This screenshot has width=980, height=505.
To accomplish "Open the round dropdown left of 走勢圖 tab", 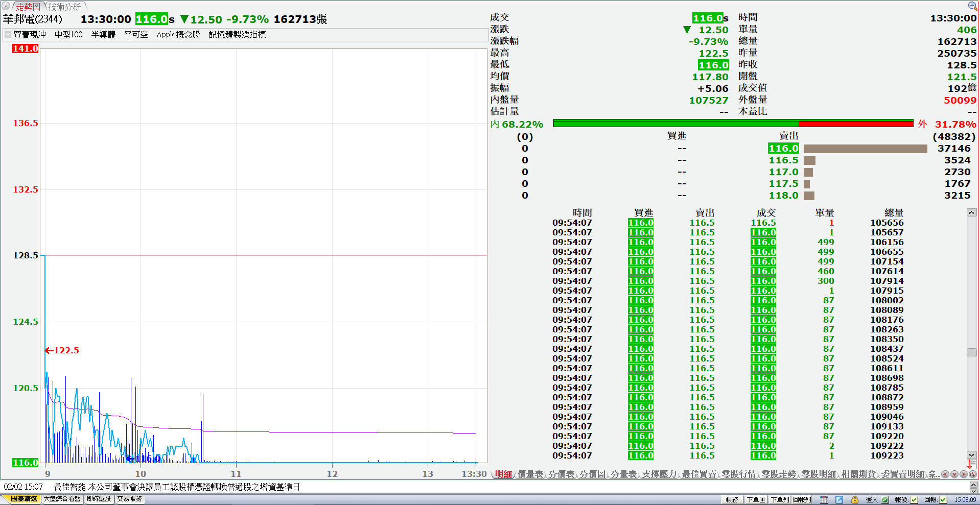I will 6,7.
